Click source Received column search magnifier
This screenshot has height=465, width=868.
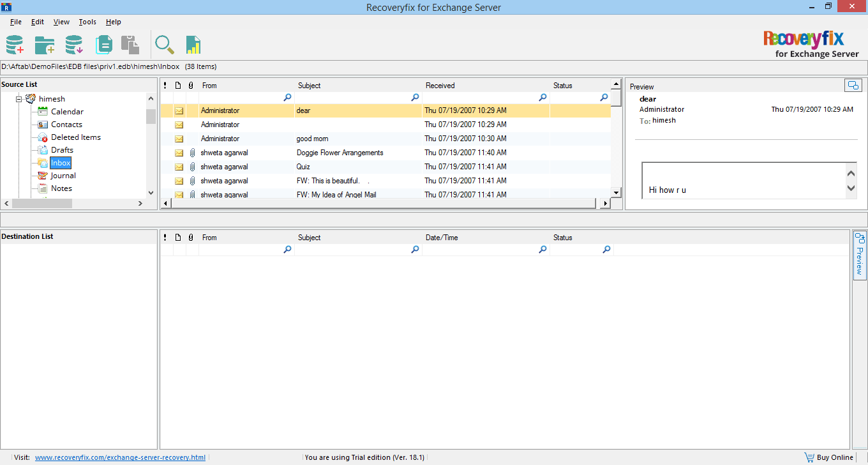(542, 98)
